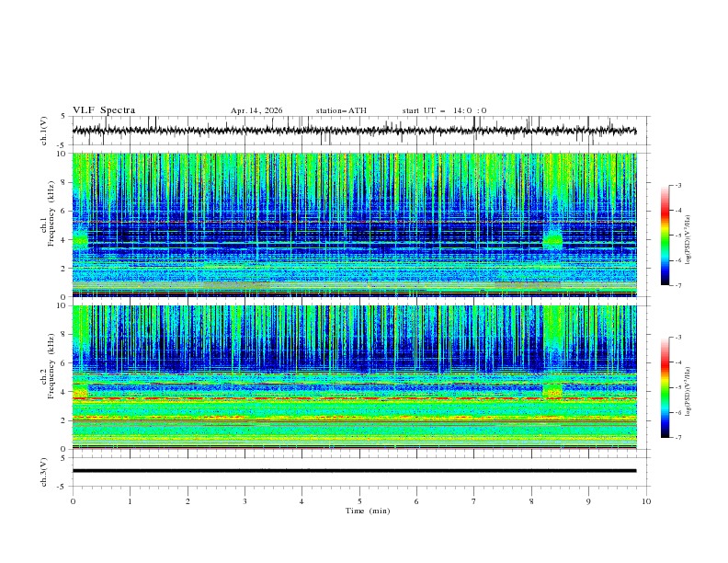
Task: Click the "ch.1(V)" waveform axis label
Action: coord(44,131)
